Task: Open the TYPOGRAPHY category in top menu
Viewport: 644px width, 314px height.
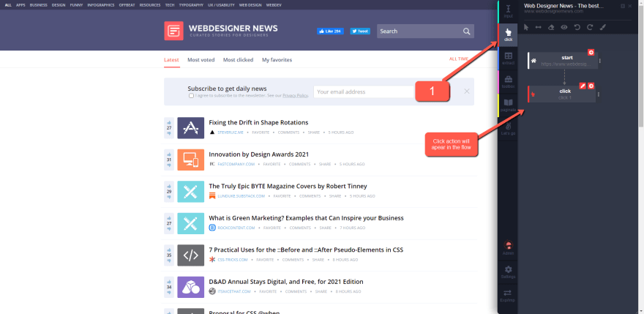Action: pos(192,5)
